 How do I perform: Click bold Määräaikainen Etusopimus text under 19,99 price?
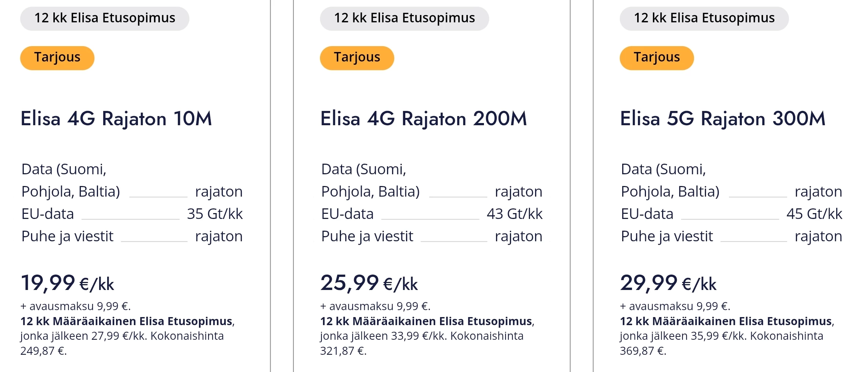pos(126,321)
